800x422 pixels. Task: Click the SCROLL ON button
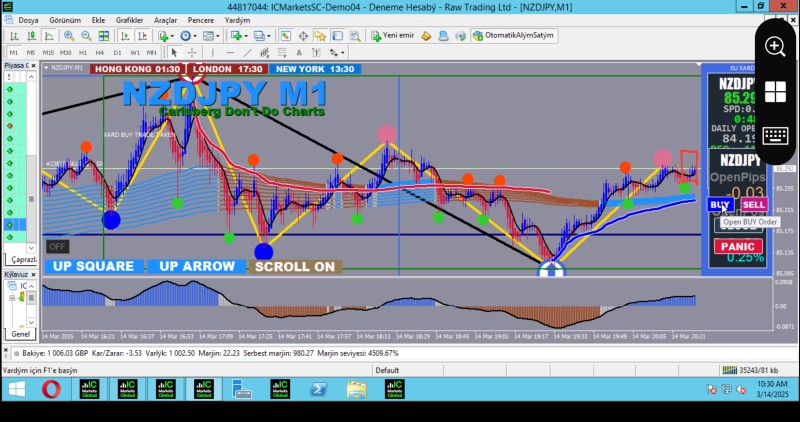[295, 266]
